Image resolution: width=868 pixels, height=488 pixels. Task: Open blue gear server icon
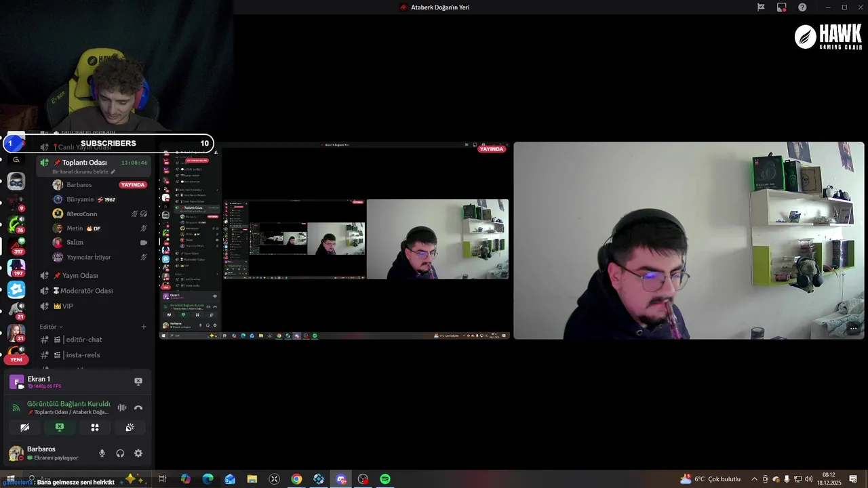tap(16, 289)
